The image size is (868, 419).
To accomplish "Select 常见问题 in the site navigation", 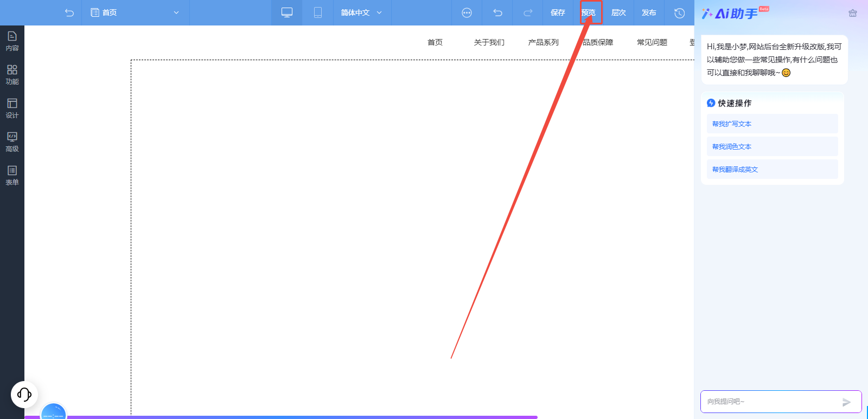I will click(652, 42).
